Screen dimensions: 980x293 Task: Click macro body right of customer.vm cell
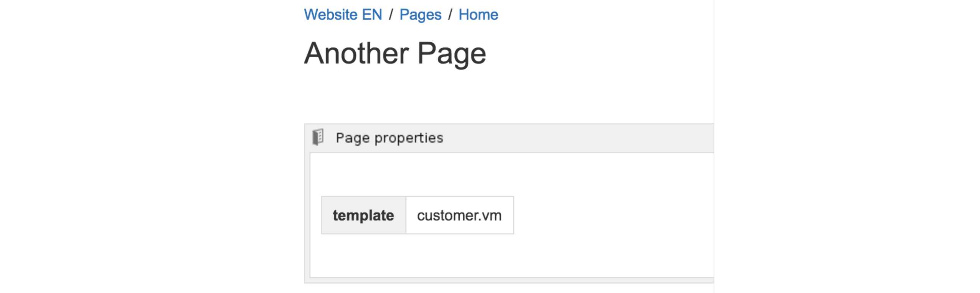[x=614, y=215]
